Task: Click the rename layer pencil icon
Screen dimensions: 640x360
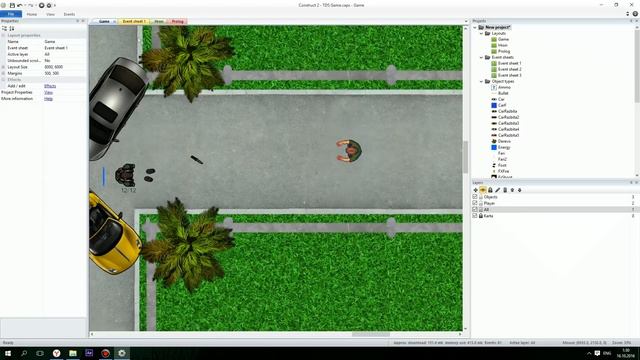Action: (x=498, y=190)
